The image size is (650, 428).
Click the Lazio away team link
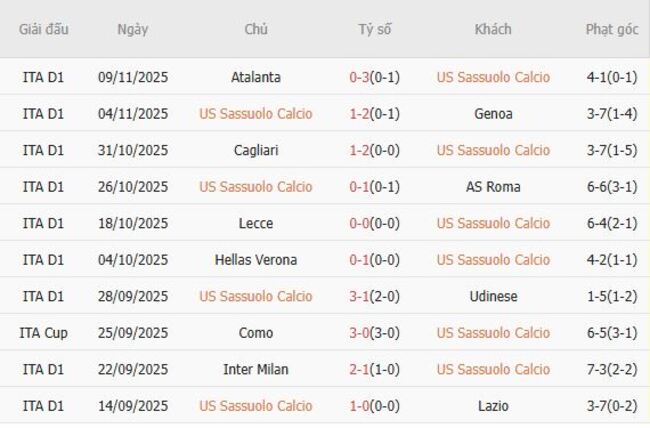pyautogui.click(x=493, y=406)
